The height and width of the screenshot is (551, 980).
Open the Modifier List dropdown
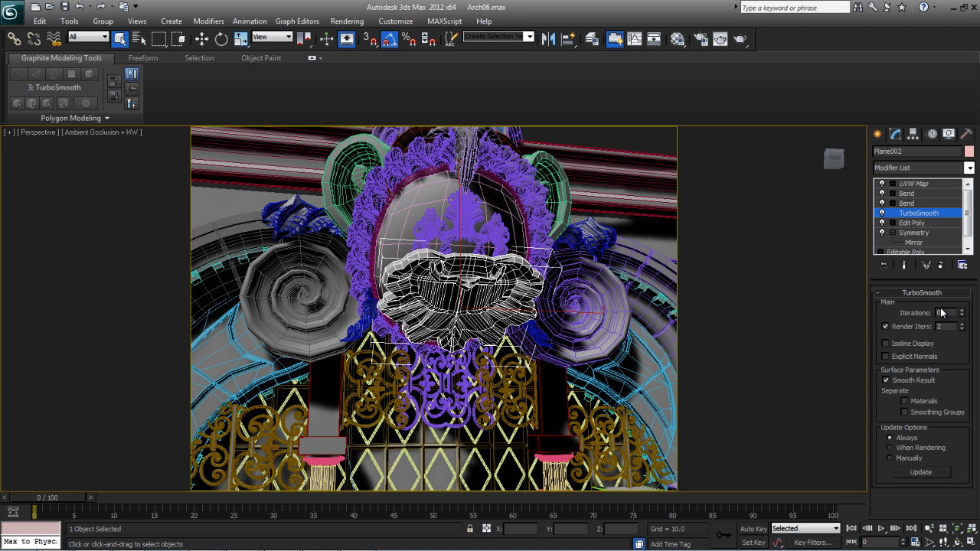click(969, 168)
